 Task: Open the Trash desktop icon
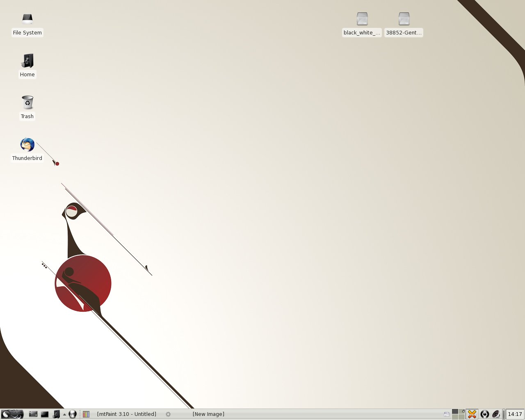pyautogui.click(x=27, y=102)
